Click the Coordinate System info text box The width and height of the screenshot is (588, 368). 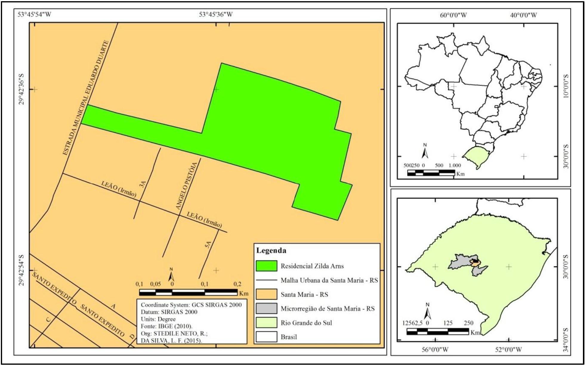click(192, 322)
